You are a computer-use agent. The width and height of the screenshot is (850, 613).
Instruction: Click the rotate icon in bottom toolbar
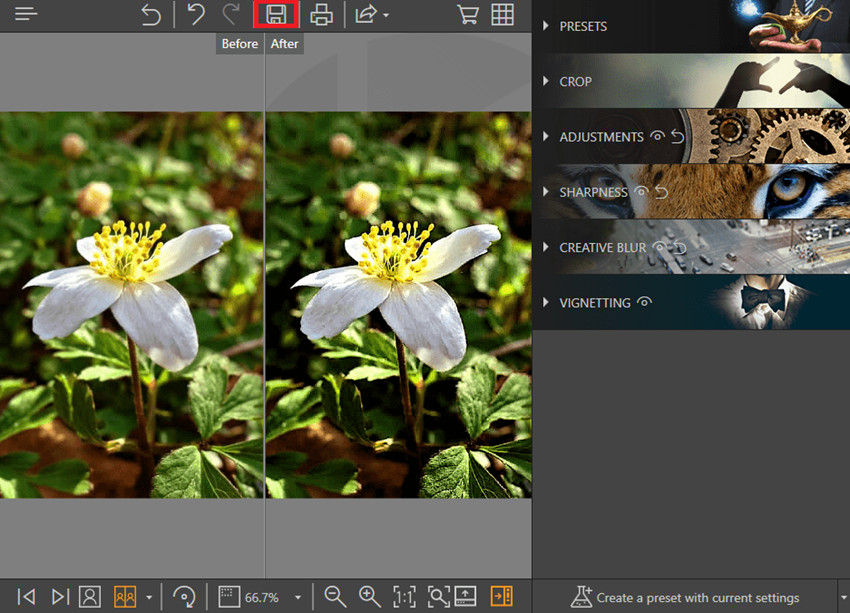point(184,597)
